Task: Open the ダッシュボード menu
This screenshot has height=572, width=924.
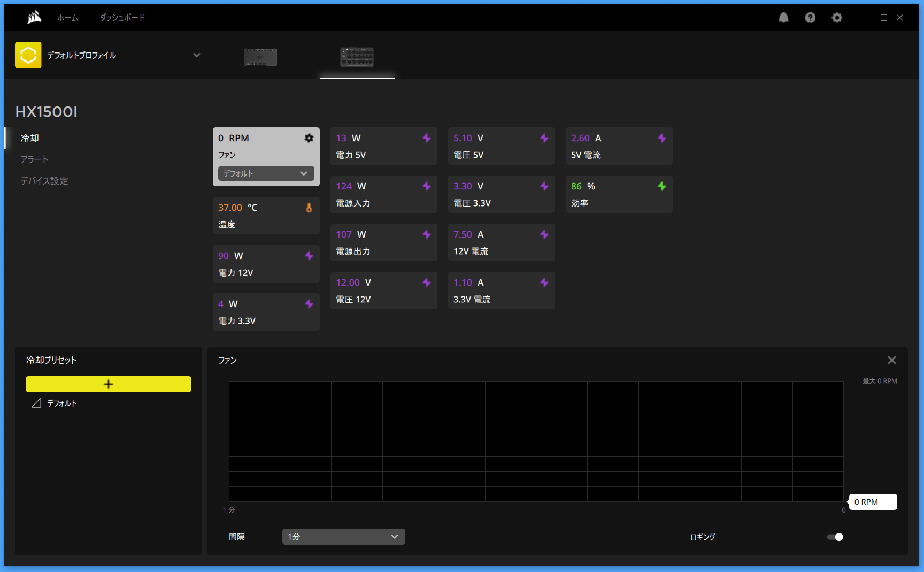Action: pyautogui.click(x=122, y=18)
